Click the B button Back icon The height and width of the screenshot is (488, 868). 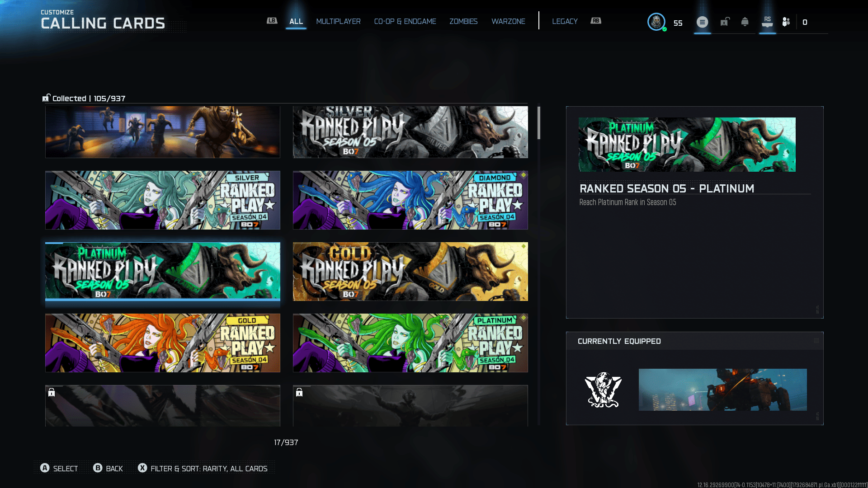click(98, 468)
